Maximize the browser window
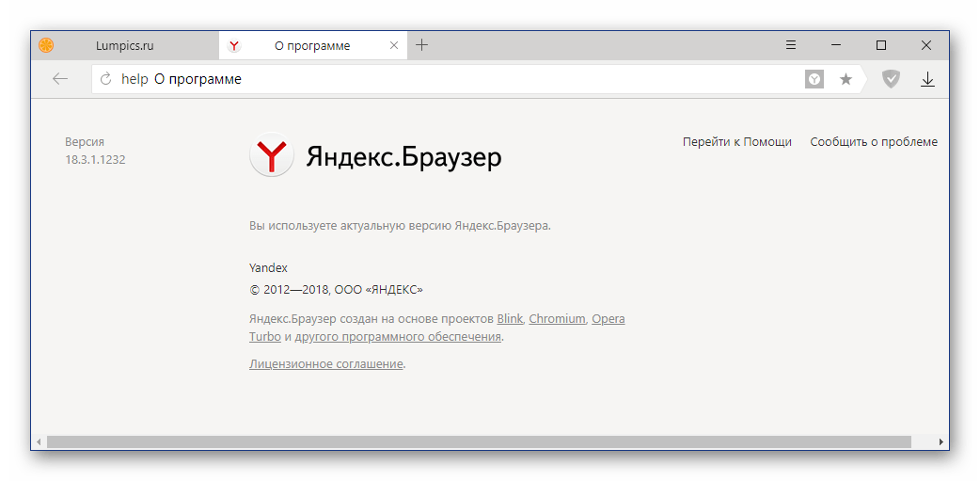Screen dimensions: 980x481 coord(880,45)
